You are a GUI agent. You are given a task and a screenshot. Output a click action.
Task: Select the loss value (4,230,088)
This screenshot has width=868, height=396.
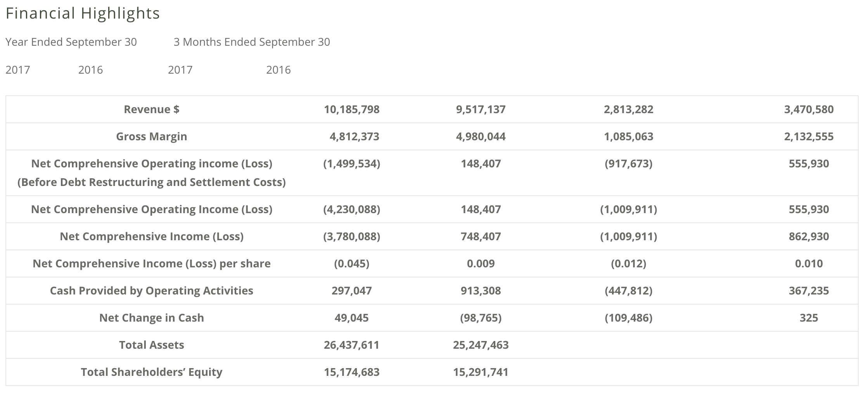click(351, 209)
